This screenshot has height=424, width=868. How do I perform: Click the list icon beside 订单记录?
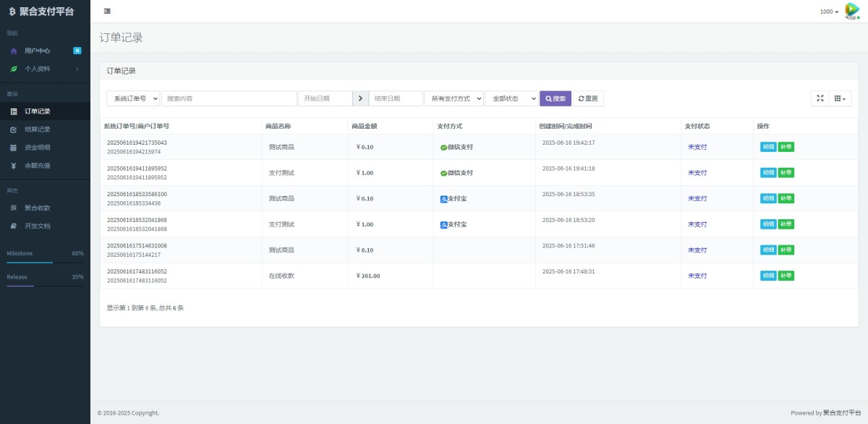click(13, 111)
